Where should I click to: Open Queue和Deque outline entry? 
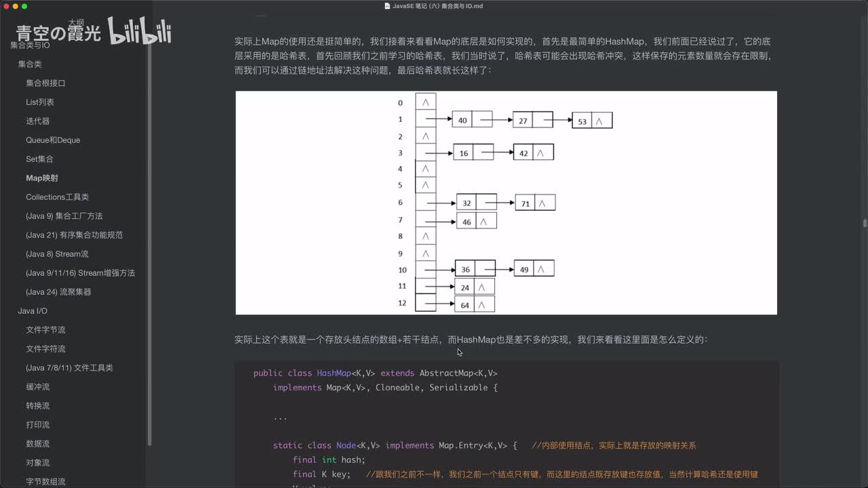tap(53, 140)
